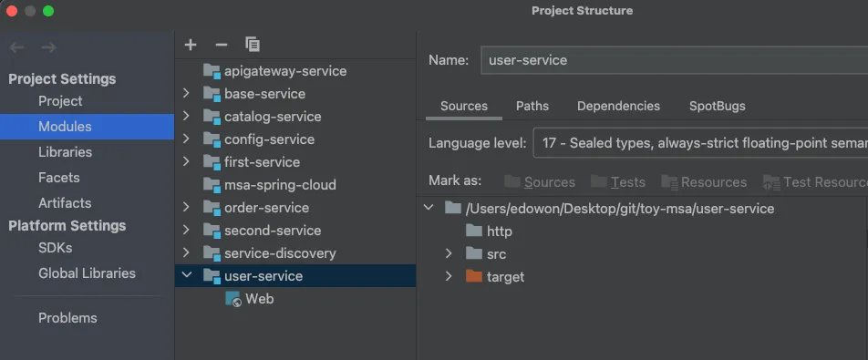Viewport: 868px width, 360px height.
Task: Expand the target folder
Action: [x=449, y=276]
